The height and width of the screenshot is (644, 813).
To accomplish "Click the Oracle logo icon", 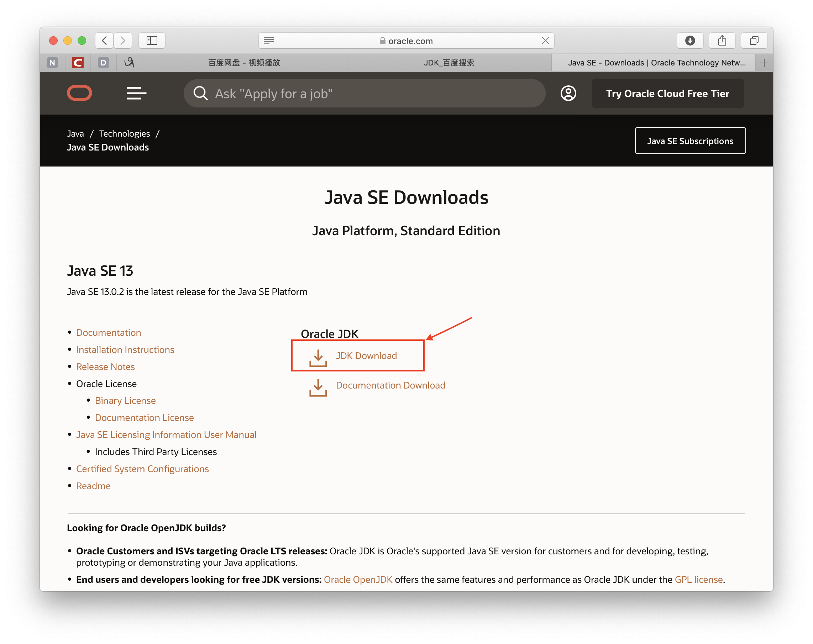I will point(79,93).
